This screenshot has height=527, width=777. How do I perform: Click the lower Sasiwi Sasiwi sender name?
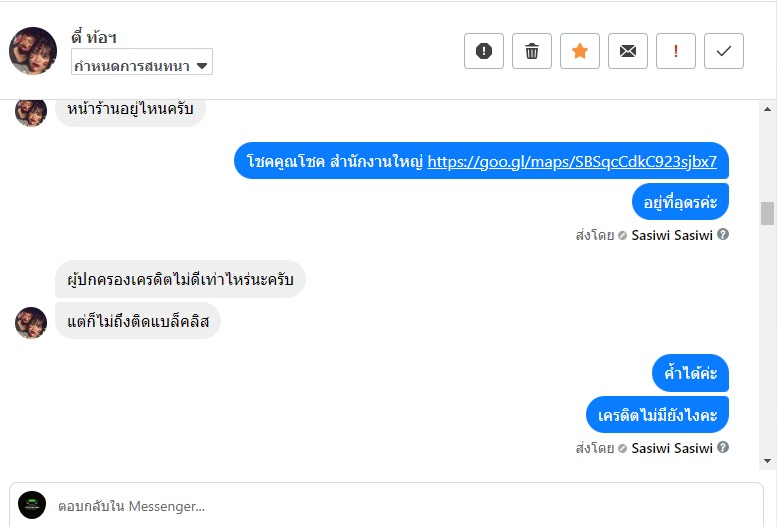pos(672,448)
